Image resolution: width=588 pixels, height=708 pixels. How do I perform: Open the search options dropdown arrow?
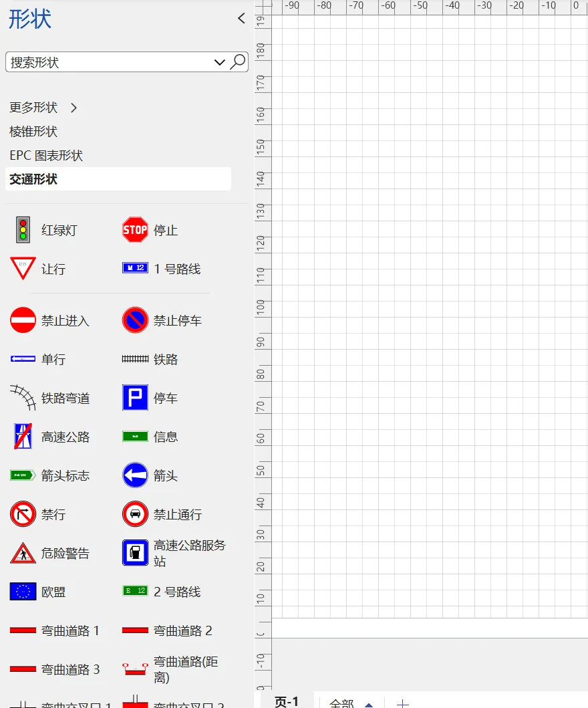(220, 62)
